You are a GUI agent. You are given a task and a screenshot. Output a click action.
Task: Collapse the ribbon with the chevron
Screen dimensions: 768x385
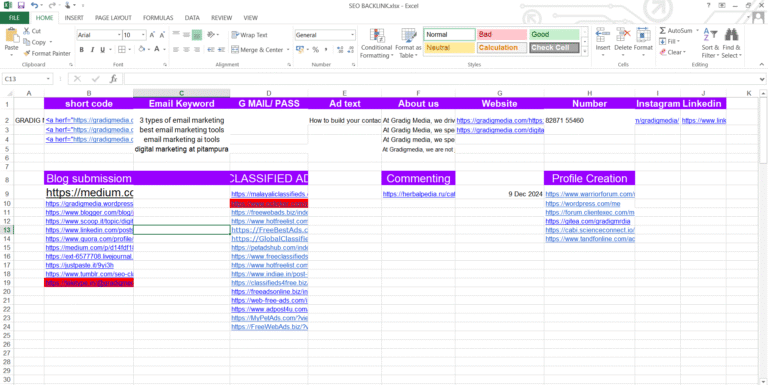[762, 65]
